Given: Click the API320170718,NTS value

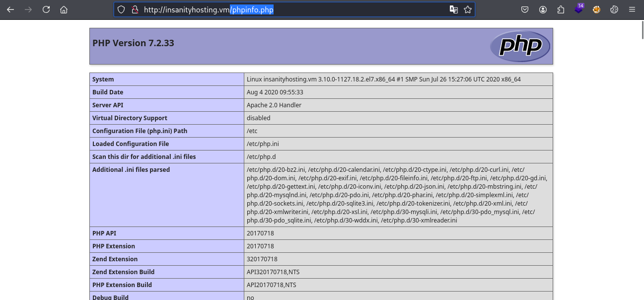Looking at the screenshot, I should 273,272.
